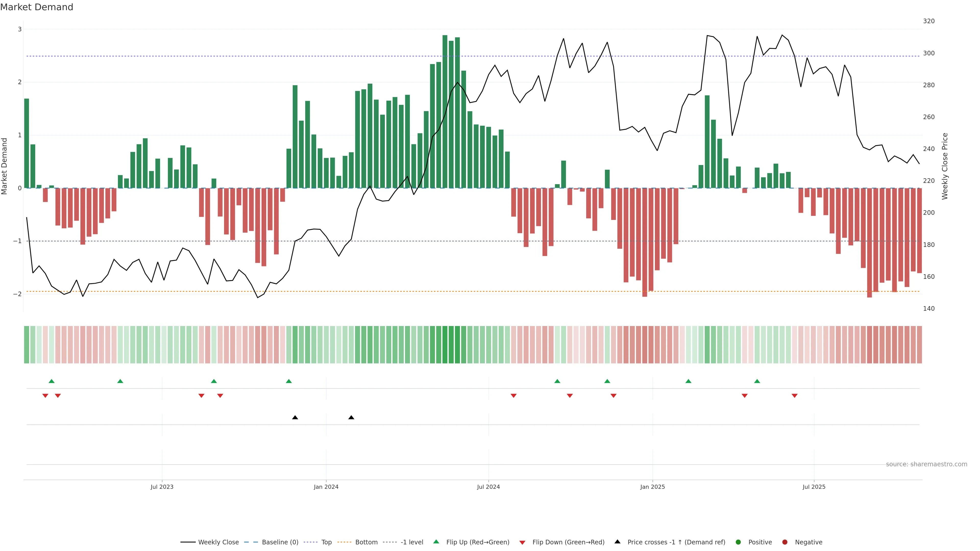
Task: Click red Flip Down triangle icon in legend
Action: [x=522, y=542]
